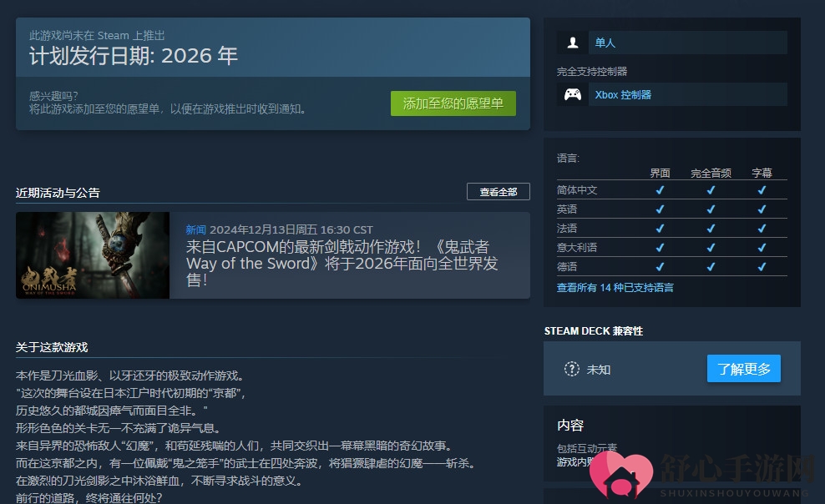Screen dimensions: 825x504
Task: Click the 计划发行日期: 2026 年 heading
Action: (x=134, y=56)
